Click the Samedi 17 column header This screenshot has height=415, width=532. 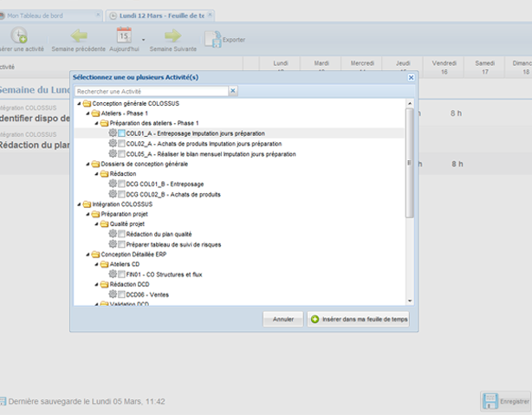coord(484,68)
